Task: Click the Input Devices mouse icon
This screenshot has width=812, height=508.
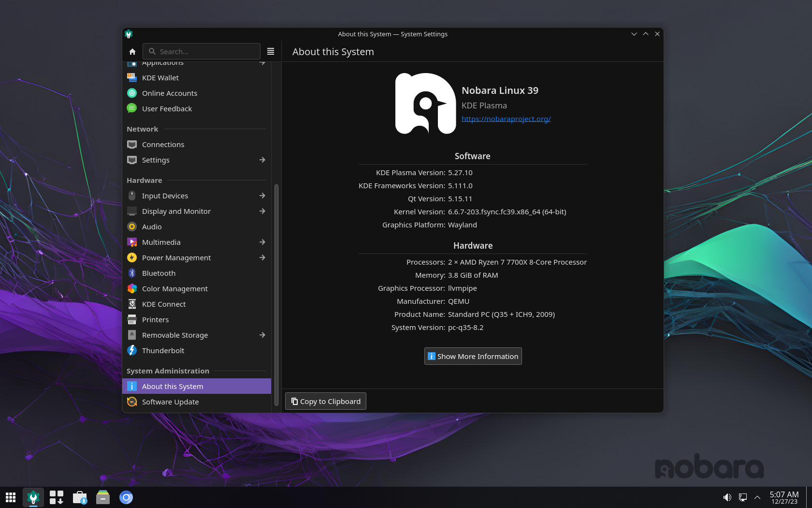Action: point(132,195)
